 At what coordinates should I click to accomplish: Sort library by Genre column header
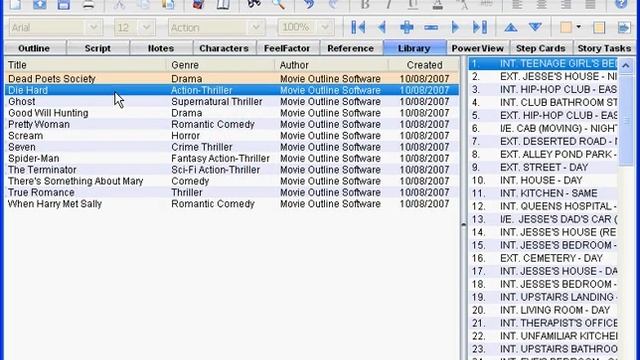pyautogui.click(x=220, y=65)
